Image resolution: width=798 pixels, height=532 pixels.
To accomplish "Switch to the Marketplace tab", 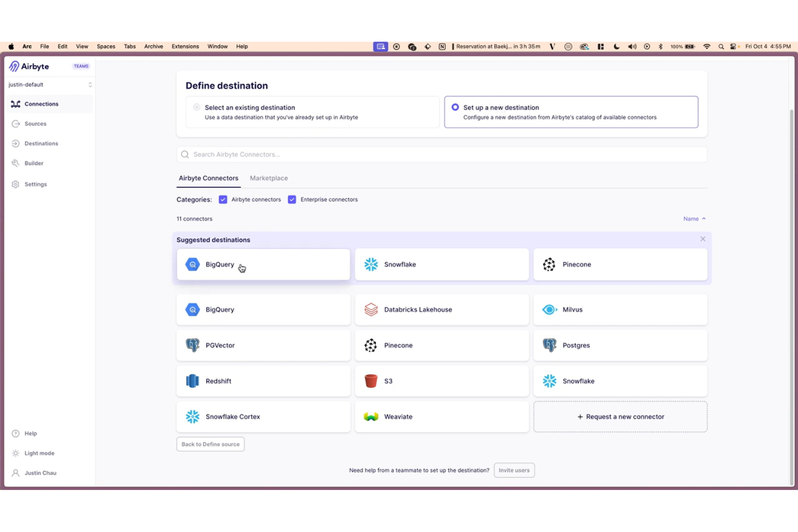I will click(x=269, y=178).
